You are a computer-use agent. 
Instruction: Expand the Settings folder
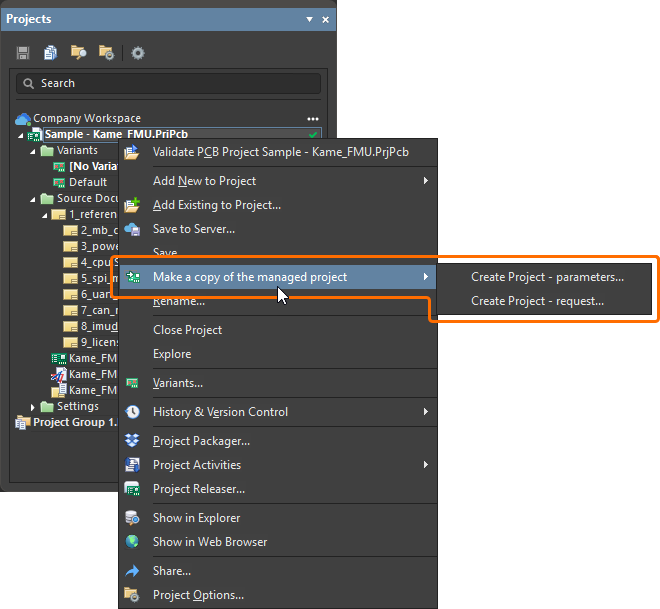pyautogui.click(x=32, y=407)
